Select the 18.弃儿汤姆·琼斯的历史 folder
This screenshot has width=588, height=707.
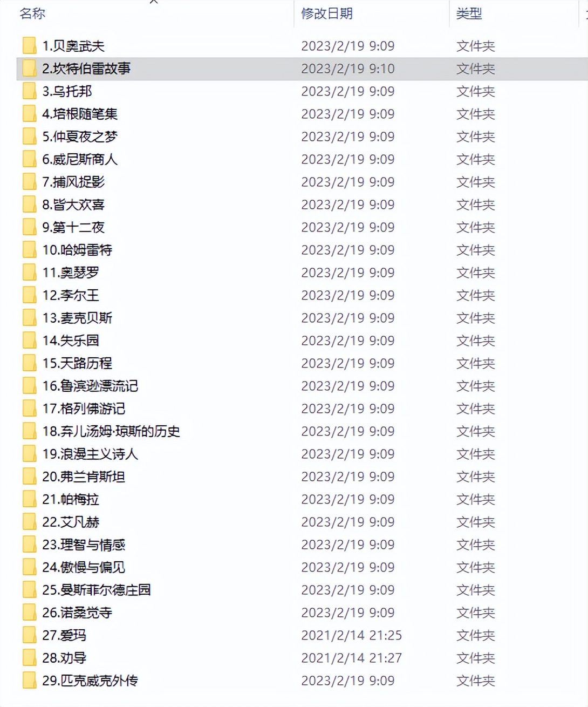point(111,431)
